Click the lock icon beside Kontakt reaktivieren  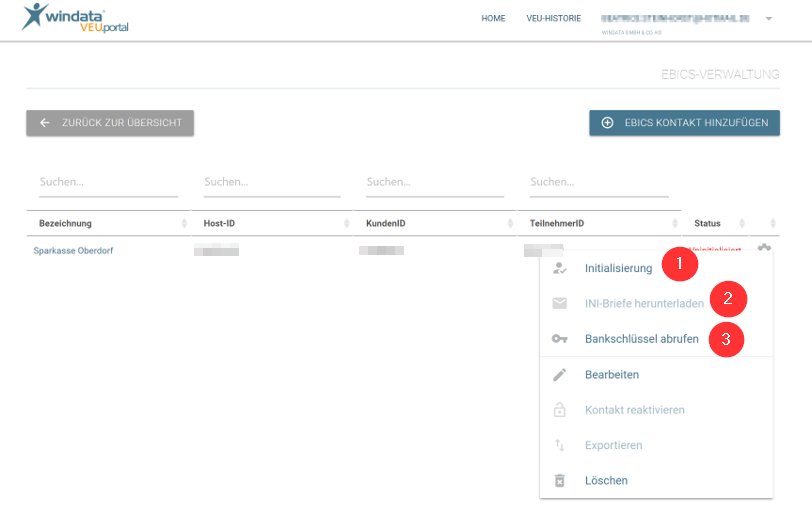point(559,409)
